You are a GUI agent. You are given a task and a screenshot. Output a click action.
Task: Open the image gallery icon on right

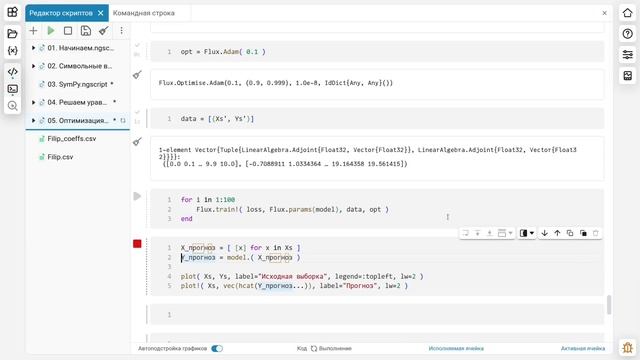(627, 76)
